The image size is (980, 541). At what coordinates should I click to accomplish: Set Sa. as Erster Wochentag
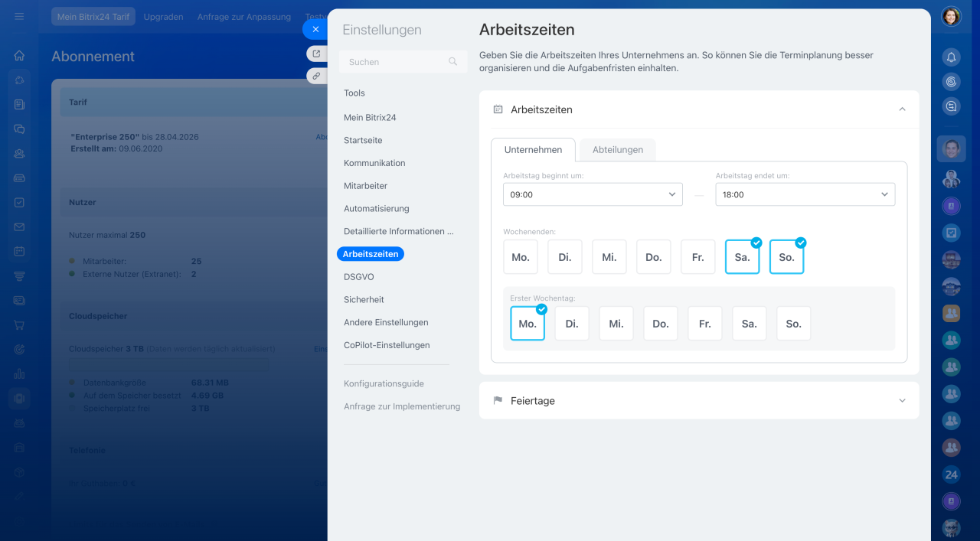coord(750,324)
